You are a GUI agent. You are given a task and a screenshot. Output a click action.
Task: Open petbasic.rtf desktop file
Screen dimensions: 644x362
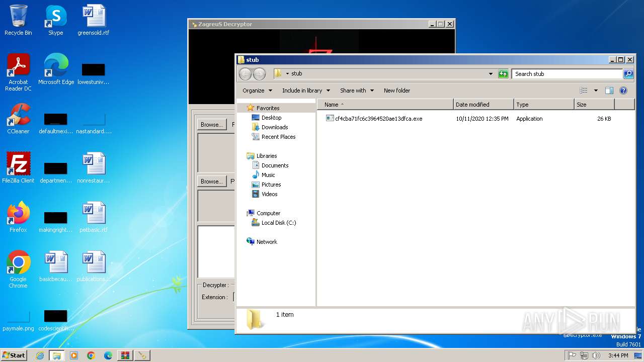point(94,217)
